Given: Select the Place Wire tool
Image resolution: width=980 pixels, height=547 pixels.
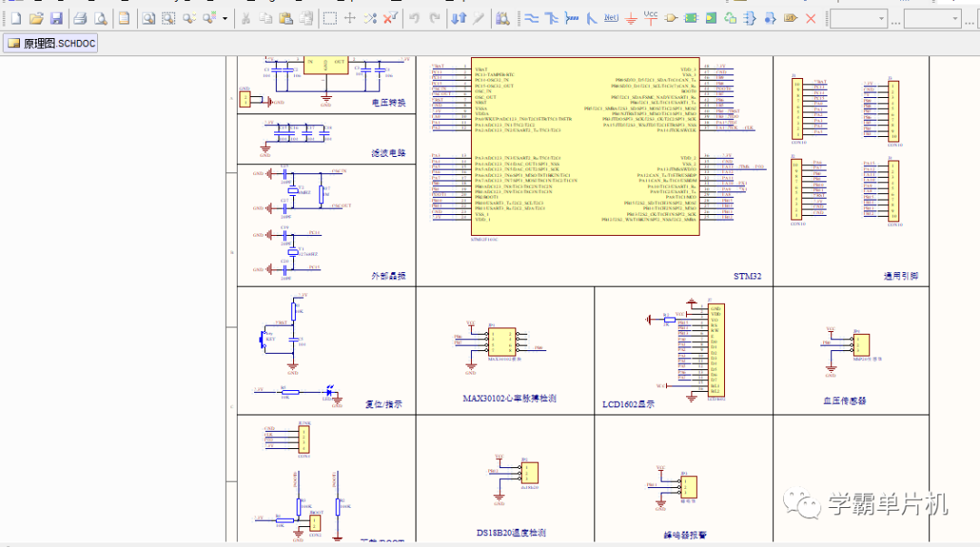Looking at the screenshot, I should coord(531,19).
